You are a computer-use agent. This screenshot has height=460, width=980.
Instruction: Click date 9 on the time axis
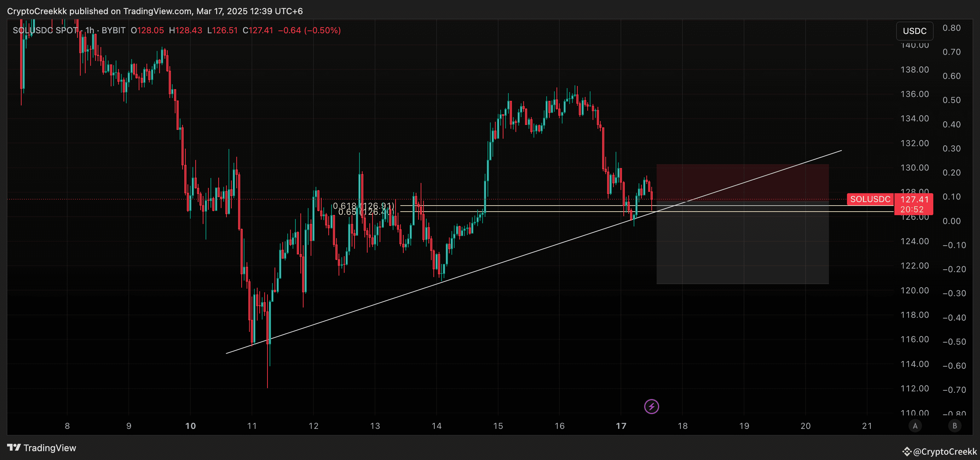pyautogui.click(x=128, y=426)
